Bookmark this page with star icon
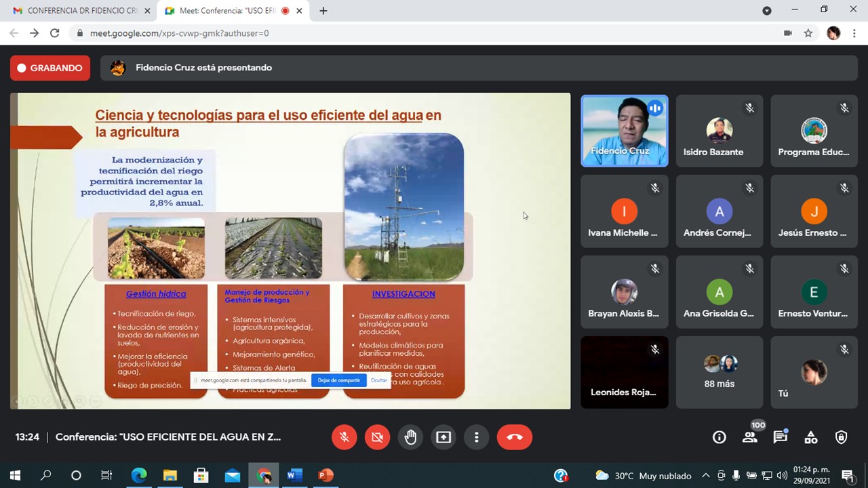868x488 pixels. 808,33
